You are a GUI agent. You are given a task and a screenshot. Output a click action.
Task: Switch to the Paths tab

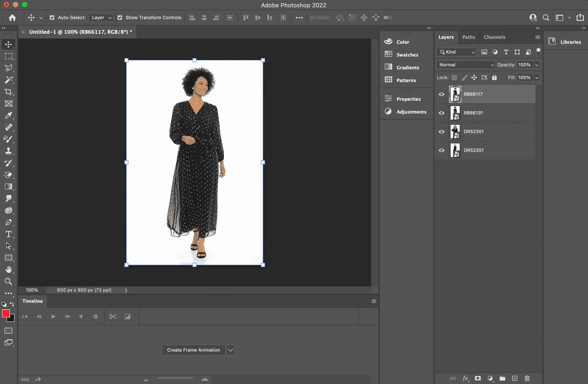tap(469, 37)
